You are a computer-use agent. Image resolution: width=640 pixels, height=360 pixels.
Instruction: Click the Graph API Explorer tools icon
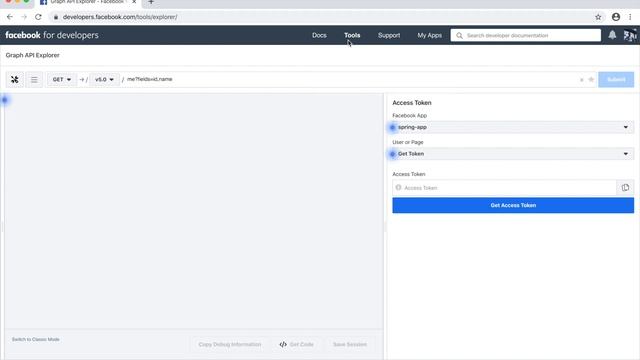point(15,80)
